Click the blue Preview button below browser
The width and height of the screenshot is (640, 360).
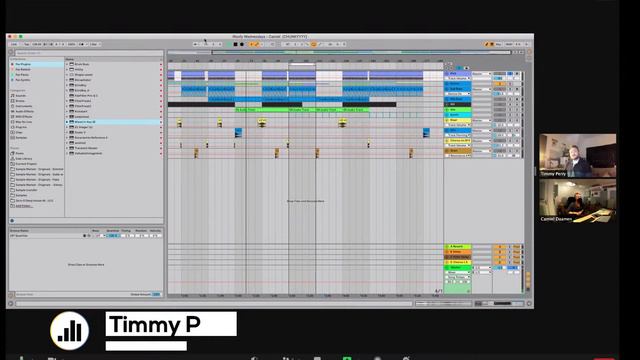pos(12,221)
